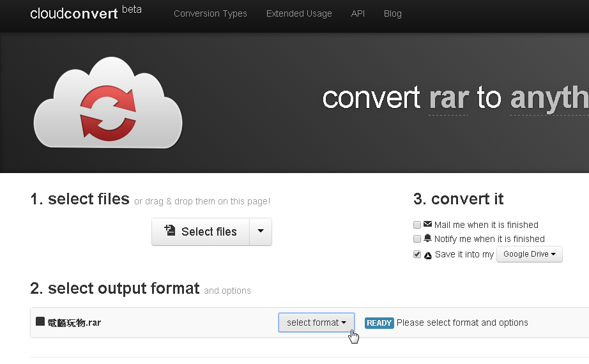Enable Mail me when finished checkbox
This screenshot has width=589, height=364.
(417, 225)
